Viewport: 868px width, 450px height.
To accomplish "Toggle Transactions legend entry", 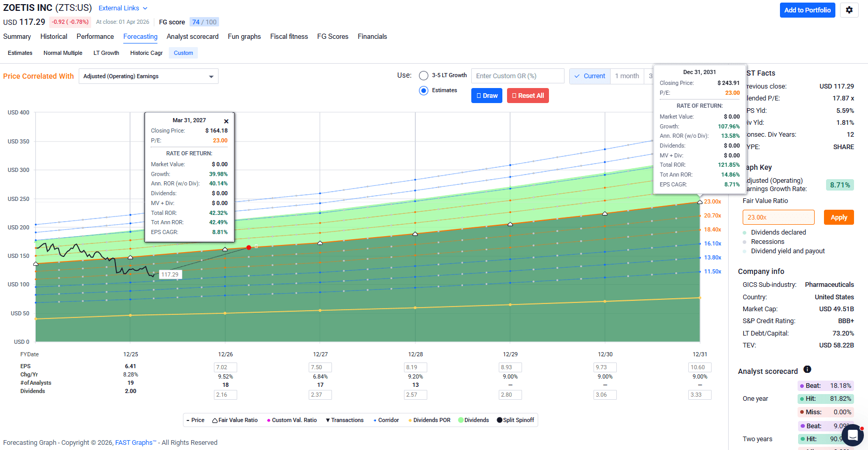I will click(344, 420).
